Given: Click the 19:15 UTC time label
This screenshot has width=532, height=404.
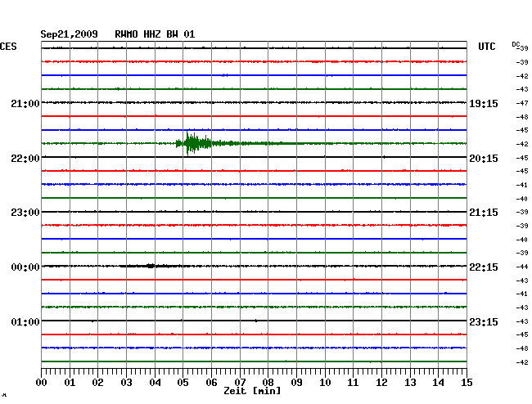Looking at the screenshot, I should point(484,104).
